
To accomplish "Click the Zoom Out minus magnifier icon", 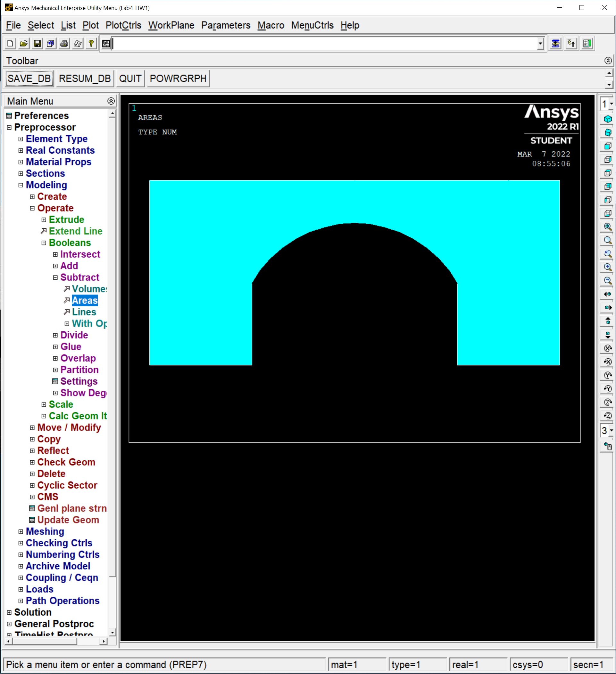I will point(608,280).
